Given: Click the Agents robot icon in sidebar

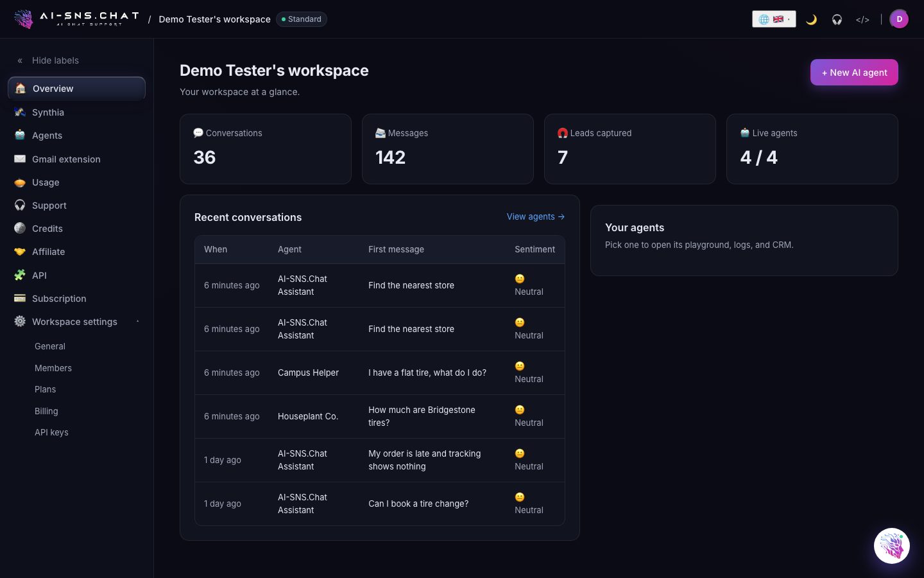Looking at the screenshot, I should point(20,136).
